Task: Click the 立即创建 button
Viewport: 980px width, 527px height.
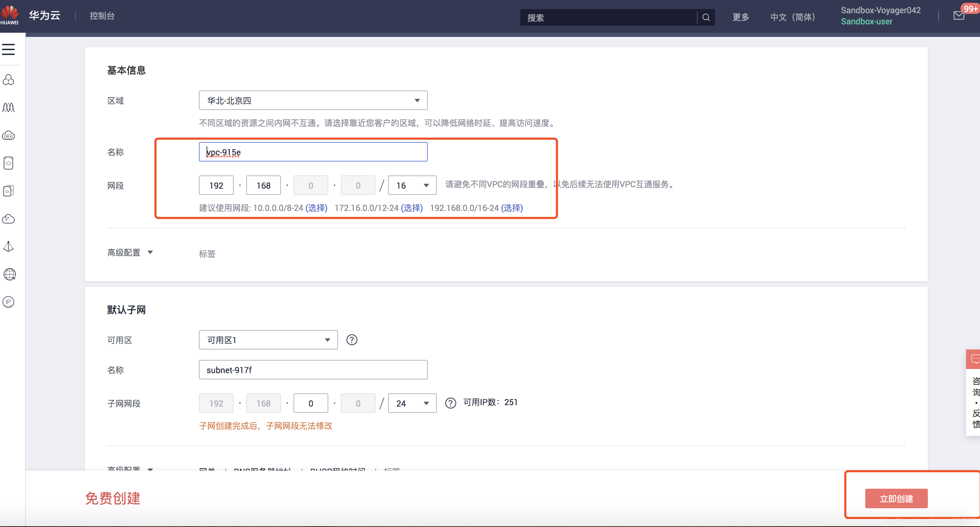Action: point(896,498)
